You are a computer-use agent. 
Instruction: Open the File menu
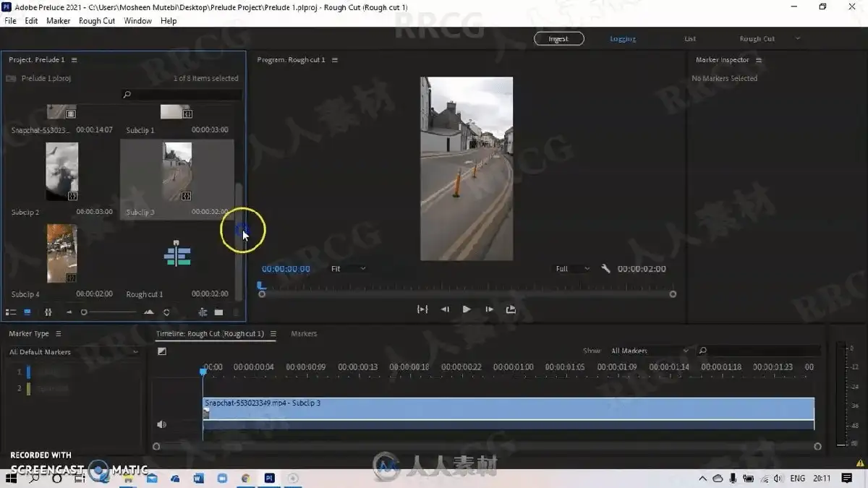pyautogui.click(x=10, y=21)
